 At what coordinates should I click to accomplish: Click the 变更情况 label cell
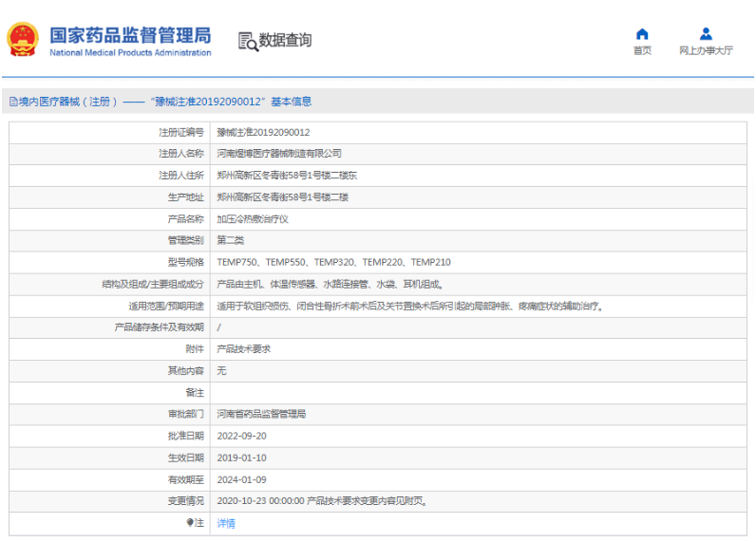[109, 501]
